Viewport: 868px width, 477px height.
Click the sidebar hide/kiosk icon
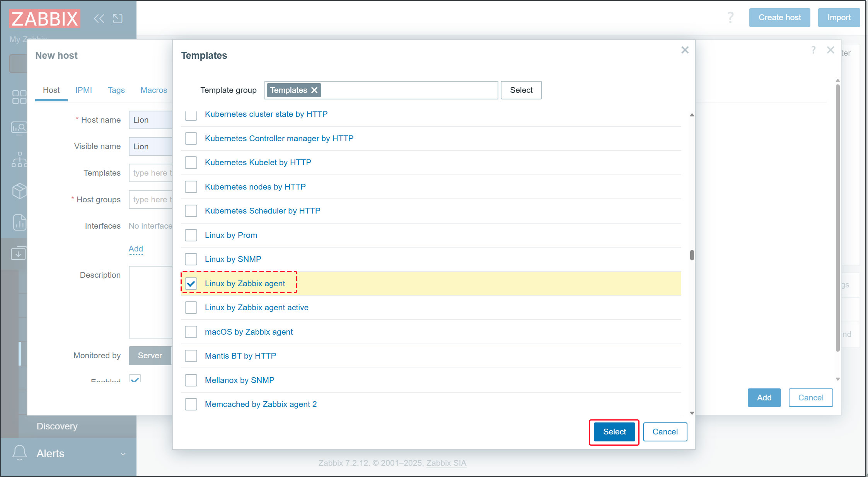118,19
